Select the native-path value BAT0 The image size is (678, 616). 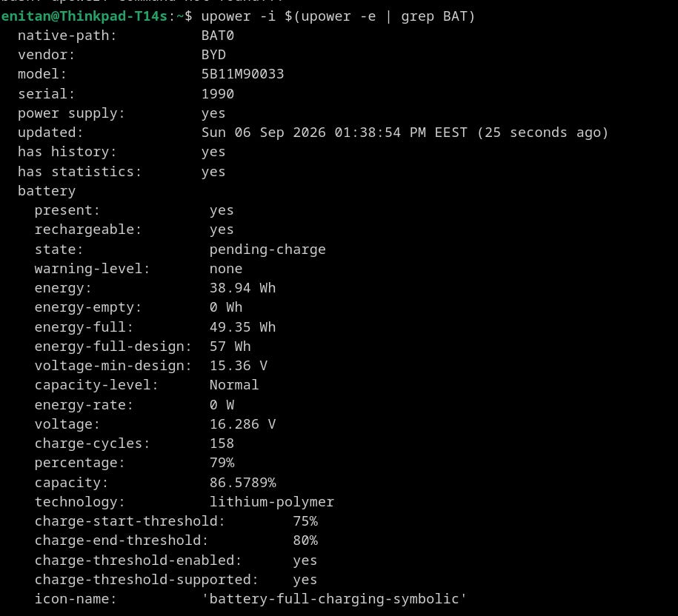(218, 35)
